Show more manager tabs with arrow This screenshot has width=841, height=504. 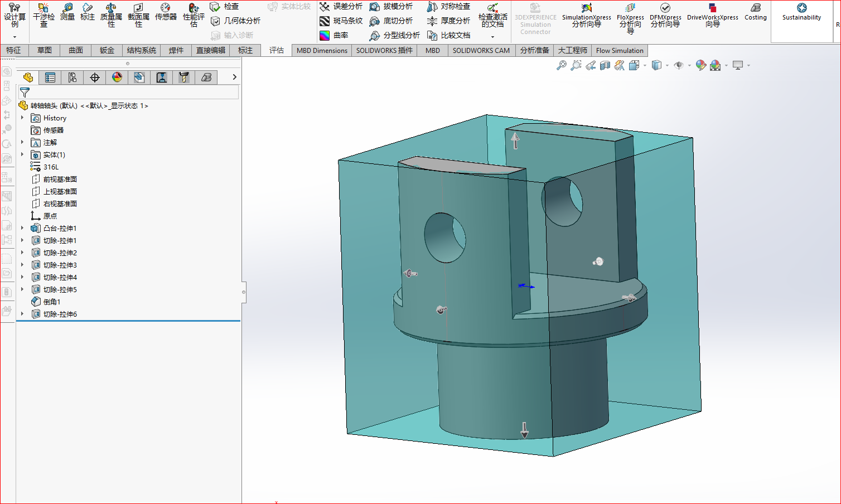tap(235, 77)
